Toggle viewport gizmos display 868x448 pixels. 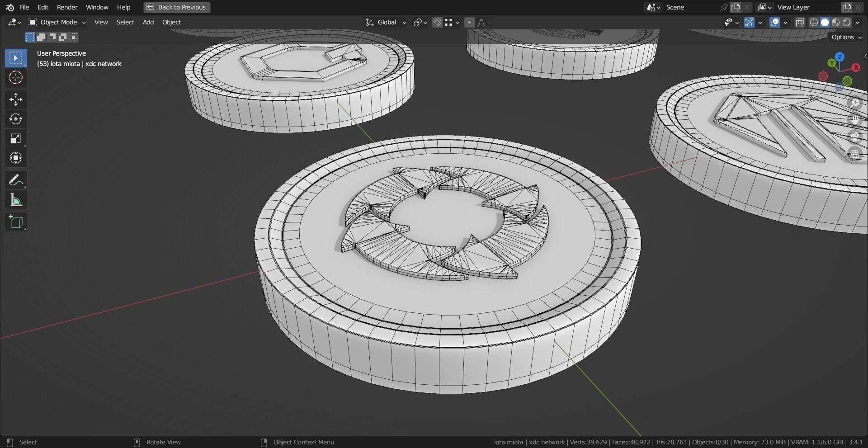coord(749,22)
